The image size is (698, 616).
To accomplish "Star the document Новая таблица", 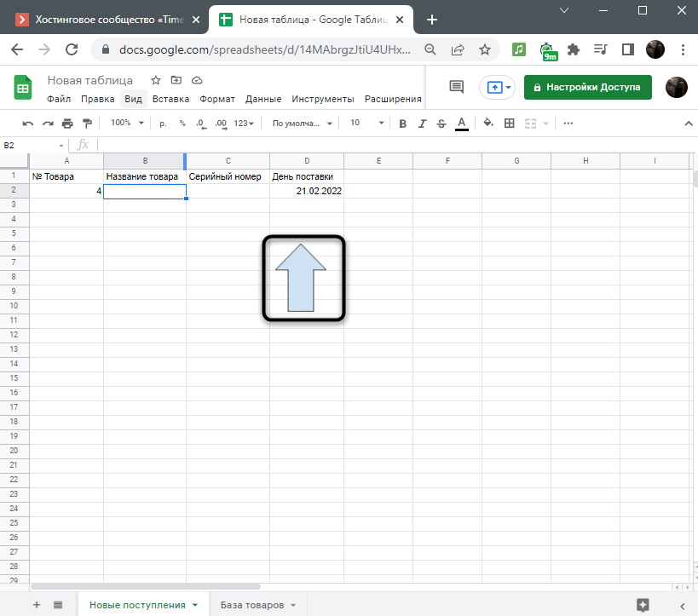I will 156,80.
